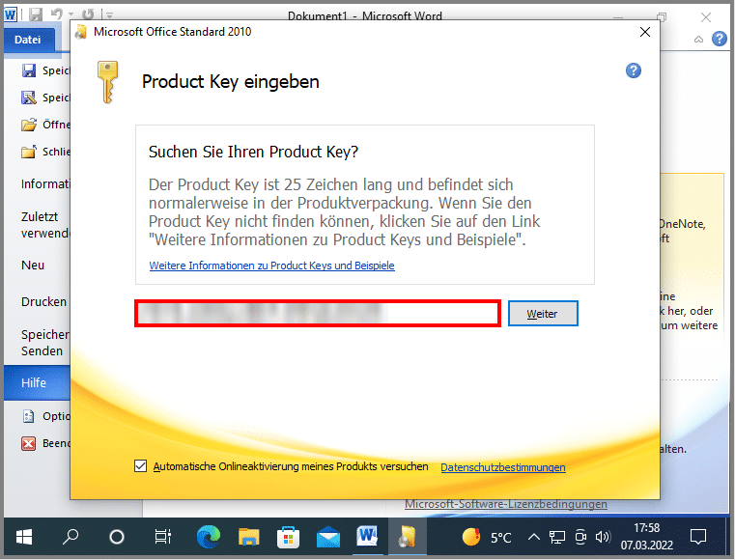Click the save icon in Quick Access Toolbar
Screen dimensions: 735x560
(36, 15)
